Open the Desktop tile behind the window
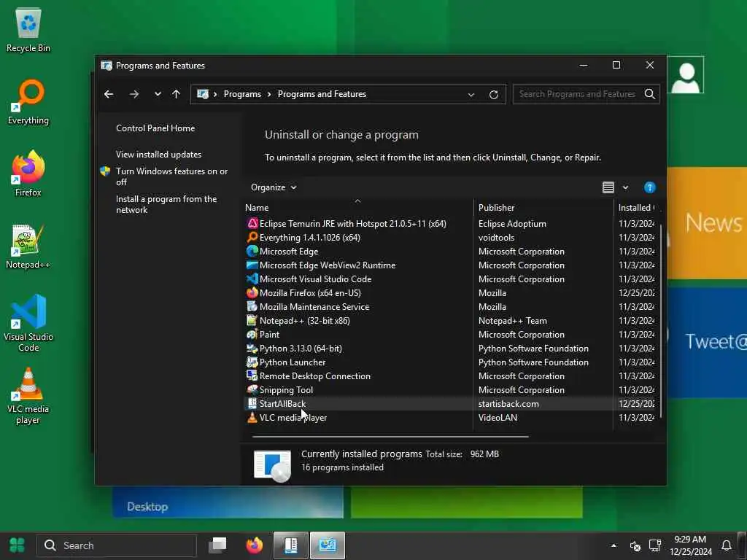The height and width of the screenshot is (560, 747). pos(228,502)
